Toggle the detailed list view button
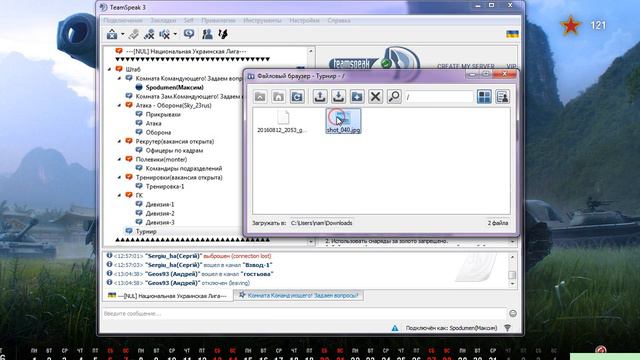The width and height of the screenshot is (640, 360). pos(502,97)
